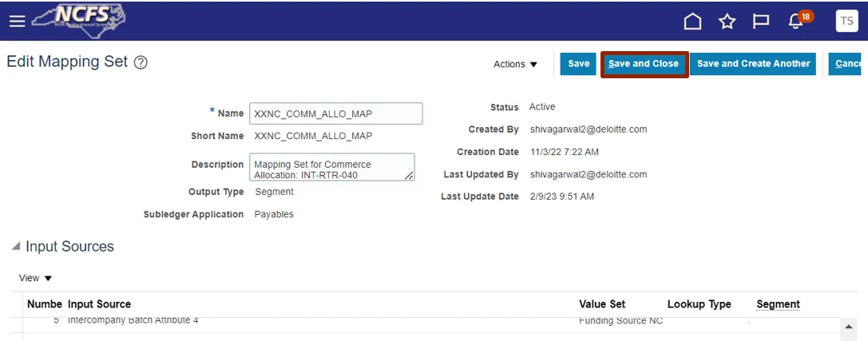Click the Segment column header
The height and width of the screenshot is (341, 868).
click(x=778, y=304)
